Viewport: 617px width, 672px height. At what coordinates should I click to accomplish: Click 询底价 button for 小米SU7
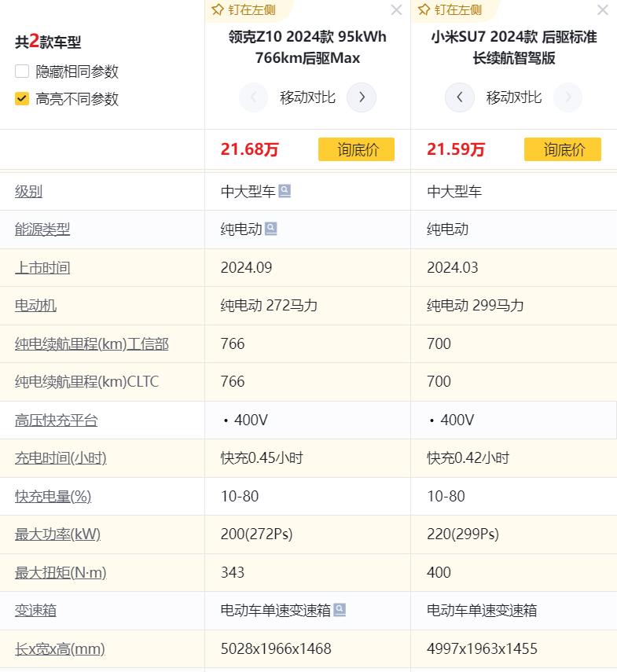coord(563,149)
